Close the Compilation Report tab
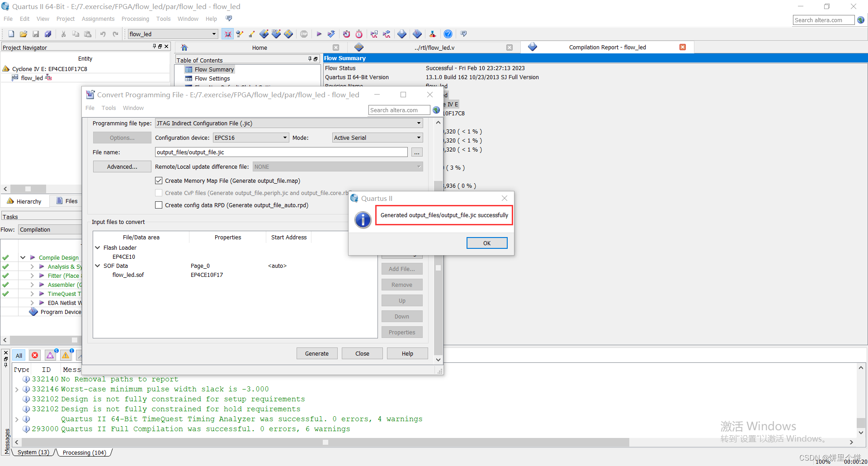Viewport: 868px width, 466px height. point(683,47)
